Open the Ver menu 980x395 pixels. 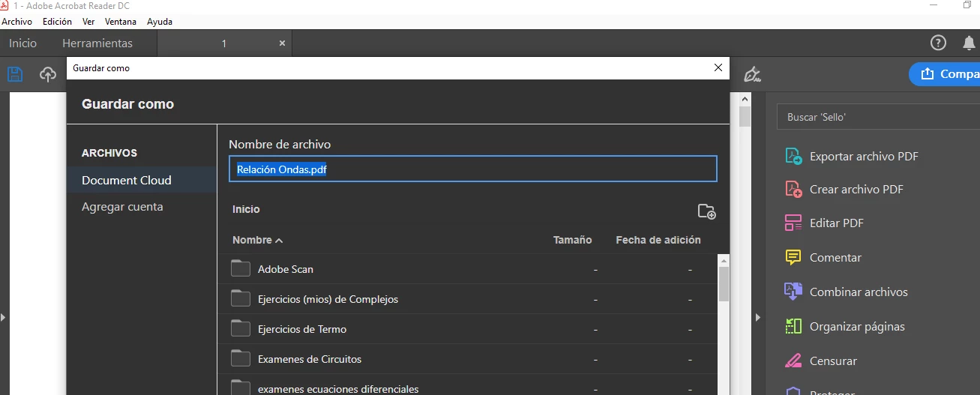[88, 22]
